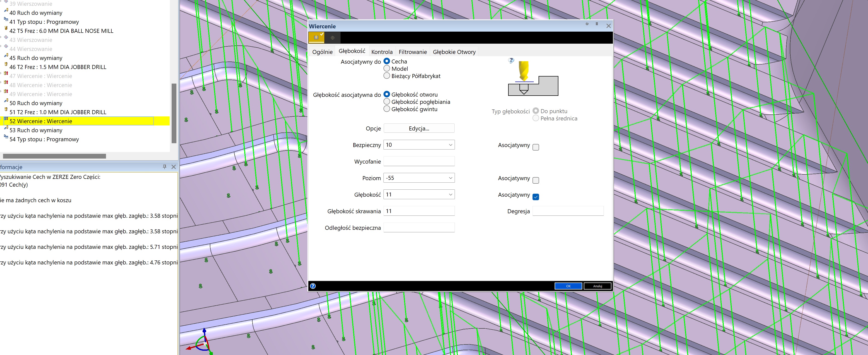Select Głębokość pogłębiania radio option

click(387, 102)
